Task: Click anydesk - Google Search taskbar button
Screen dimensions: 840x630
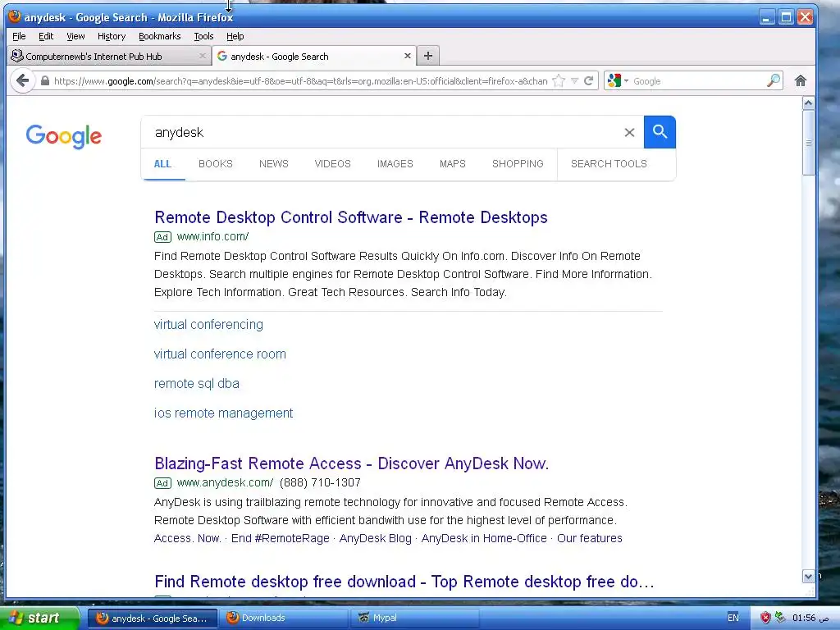Action: tap(153, 618)
